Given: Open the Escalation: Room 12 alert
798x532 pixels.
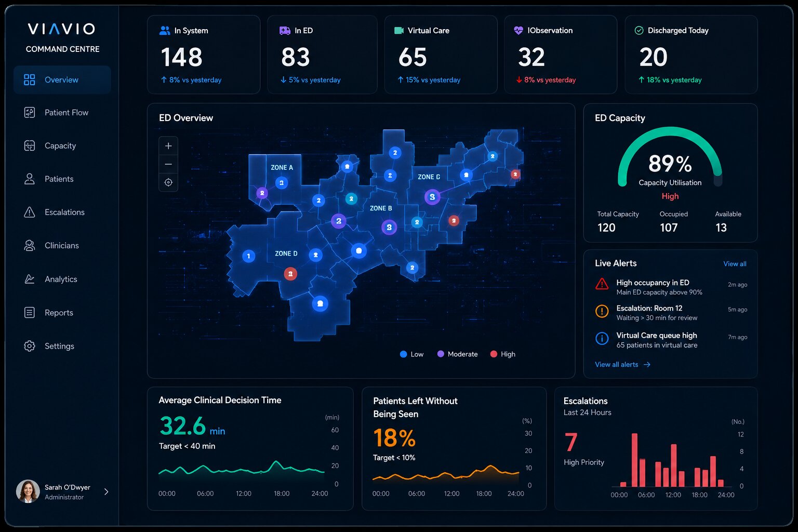Looking at the screenshot, I should [671, 313].
